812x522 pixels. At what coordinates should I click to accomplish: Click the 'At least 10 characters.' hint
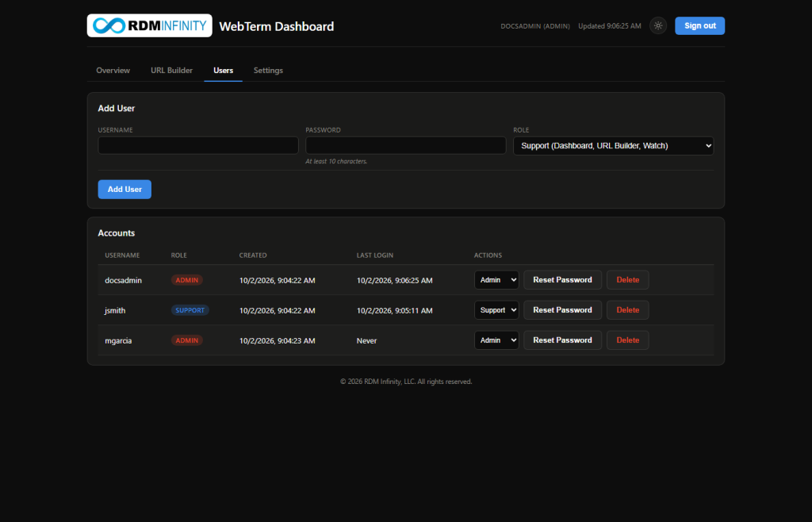click(x=336, y=162)
